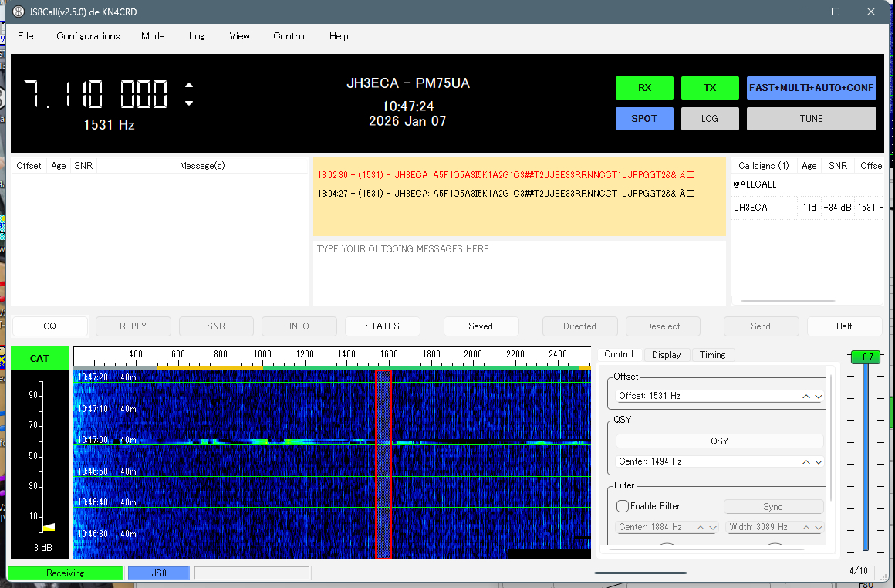Click the frequency up arrow
Screen dimensions: 895x588
(189, 85)
